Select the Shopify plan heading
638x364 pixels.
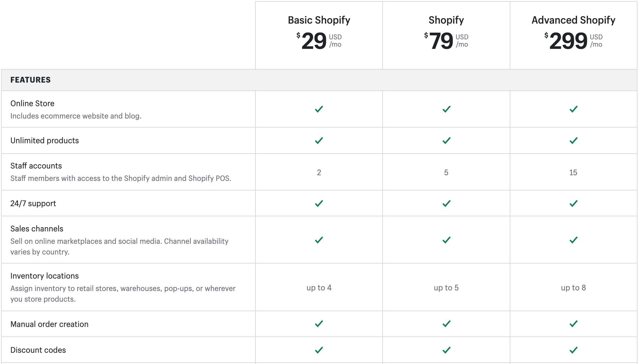point(446,20)
